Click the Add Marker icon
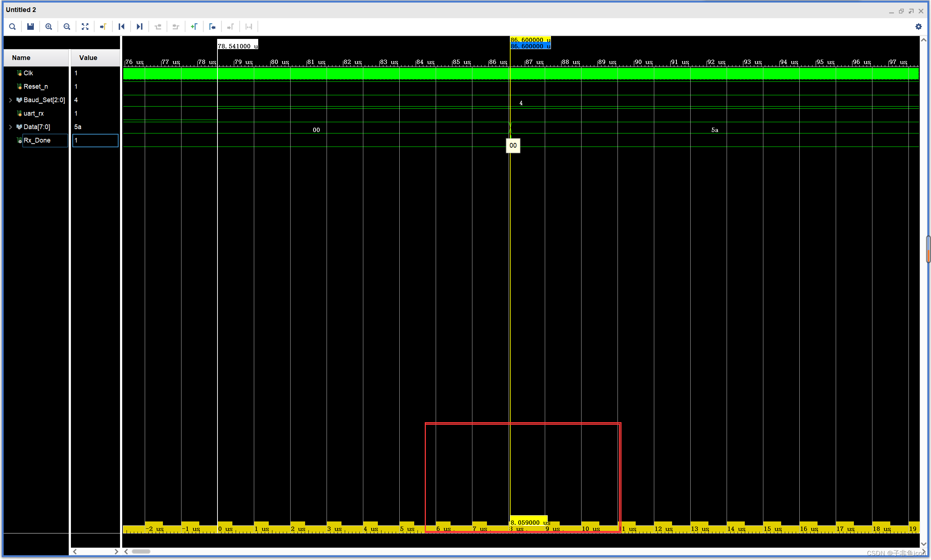This screenshot has height=560, width=931. (x=194, y=27)
